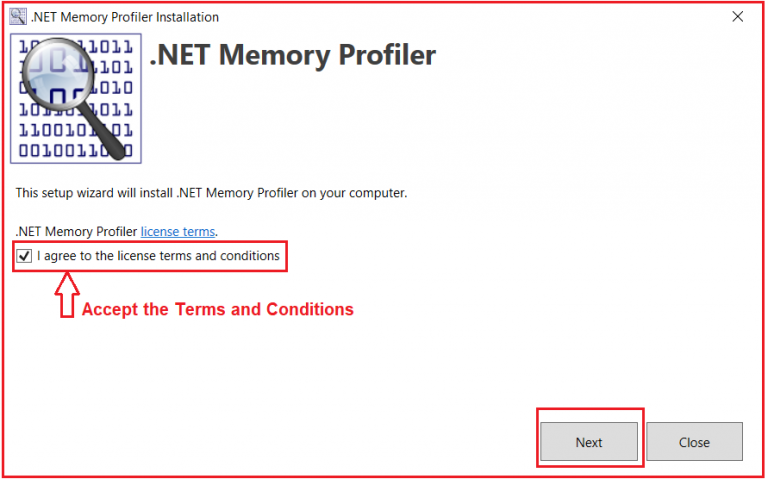Uncheck the checked terms and conditions box

click(x=24, y=256)
